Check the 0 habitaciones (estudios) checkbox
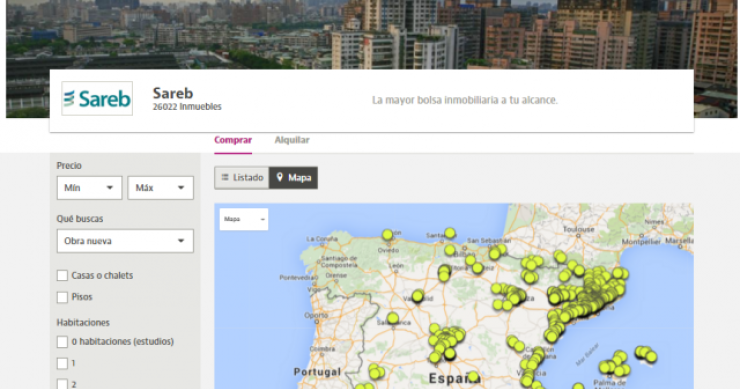The image size is (740, 389). (62, 342)
